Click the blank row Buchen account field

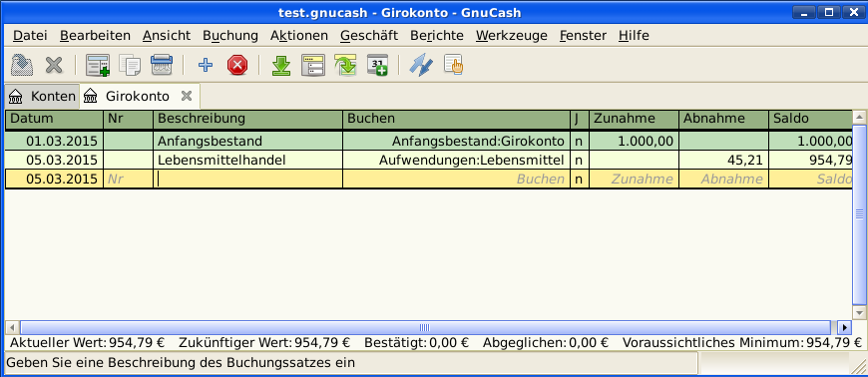(457, 180)
